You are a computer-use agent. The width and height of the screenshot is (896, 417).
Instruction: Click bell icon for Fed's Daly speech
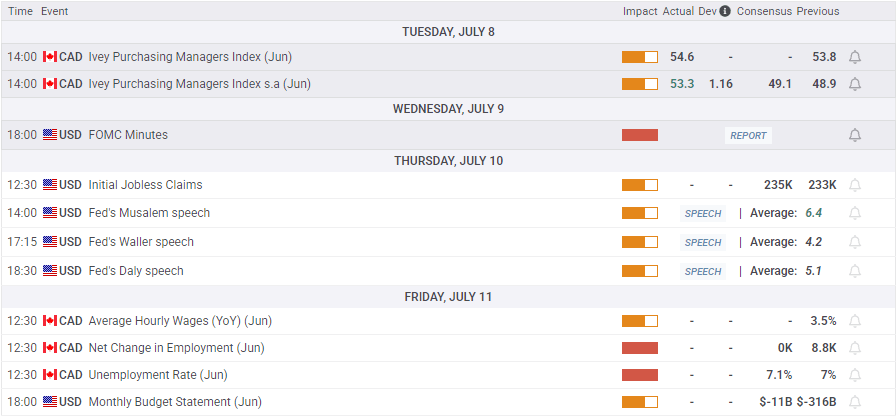coord(855,271)
